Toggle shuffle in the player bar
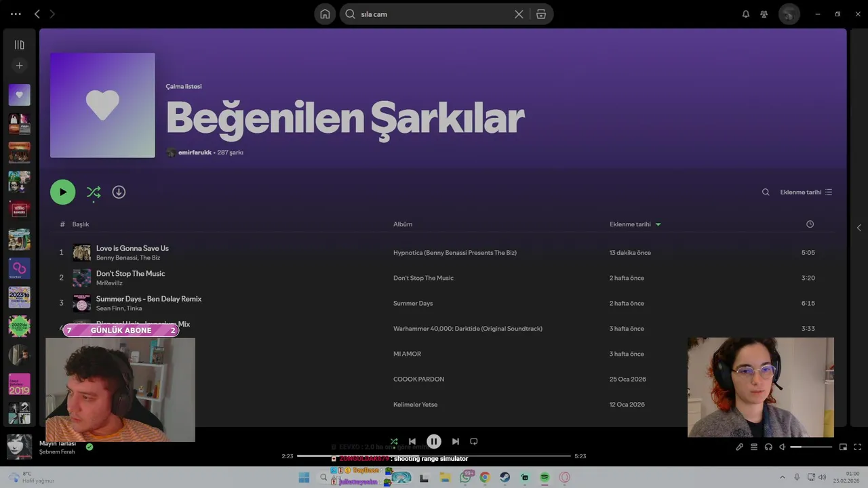The width and height of the screenshot is (868, 488). point(394,441)
